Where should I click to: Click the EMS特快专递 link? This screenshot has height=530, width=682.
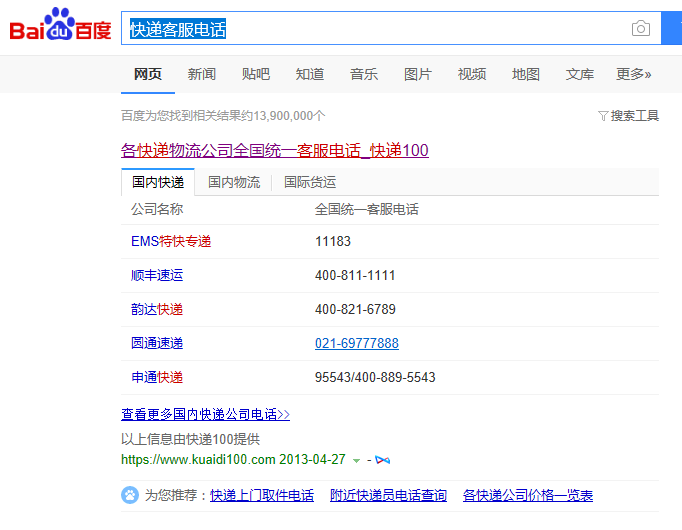tap(171, 241)
